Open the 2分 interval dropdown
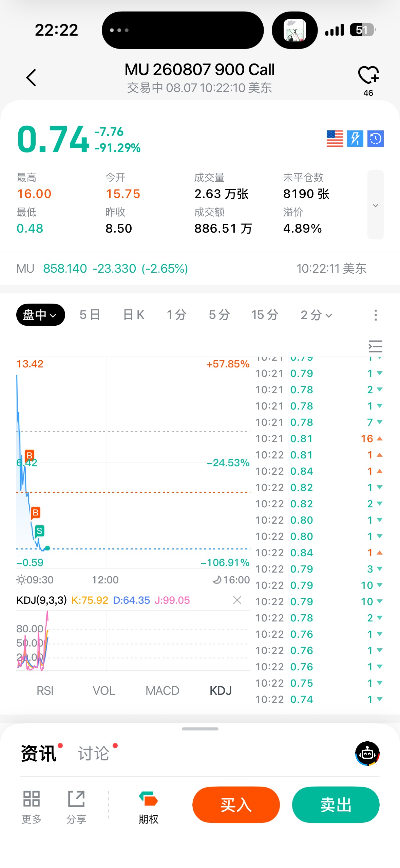This screenshot has width=400, height=868. pos(316,315)
